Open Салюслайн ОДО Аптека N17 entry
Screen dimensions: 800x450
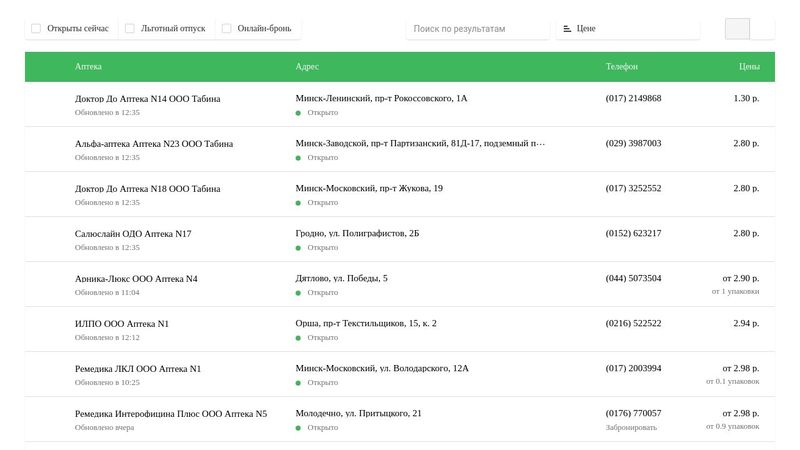133,234
